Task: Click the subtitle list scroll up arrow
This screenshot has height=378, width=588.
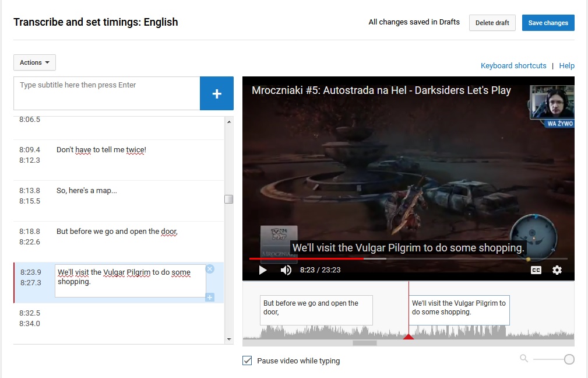Action: pos(229,121)
